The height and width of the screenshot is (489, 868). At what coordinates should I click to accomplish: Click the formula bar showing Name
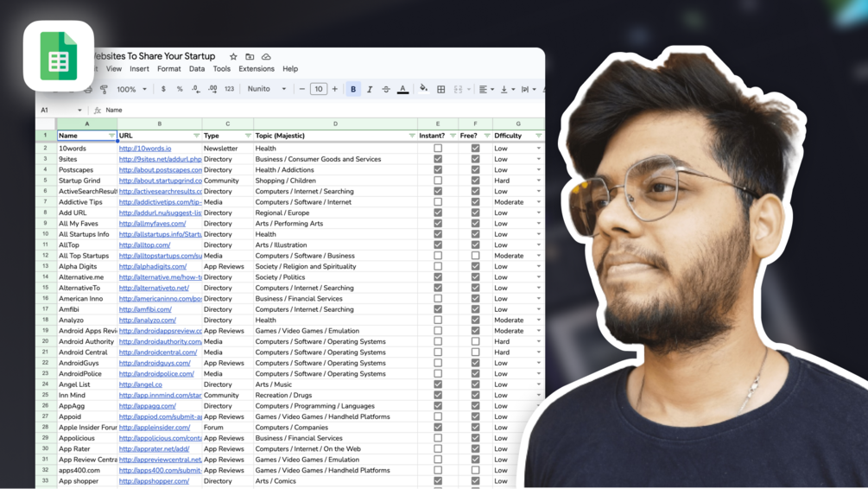pos(321,111)
